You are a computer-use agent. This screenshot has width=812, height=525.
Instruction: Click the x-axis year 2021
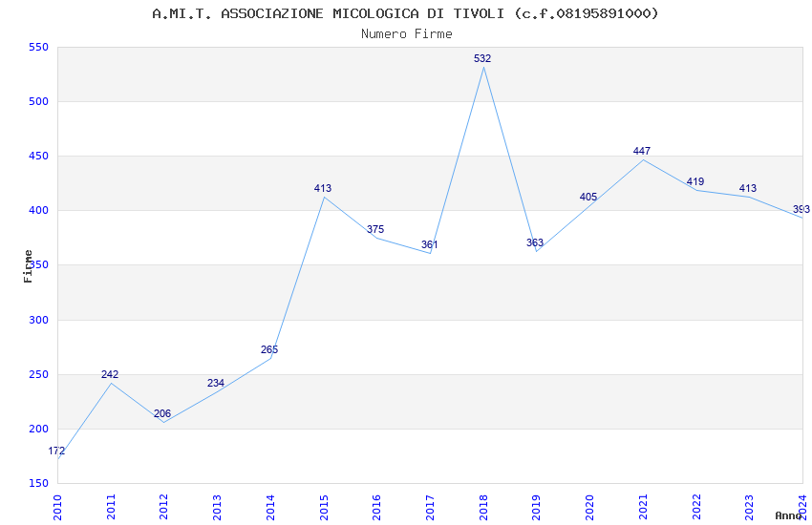click(x=643, y=508)
